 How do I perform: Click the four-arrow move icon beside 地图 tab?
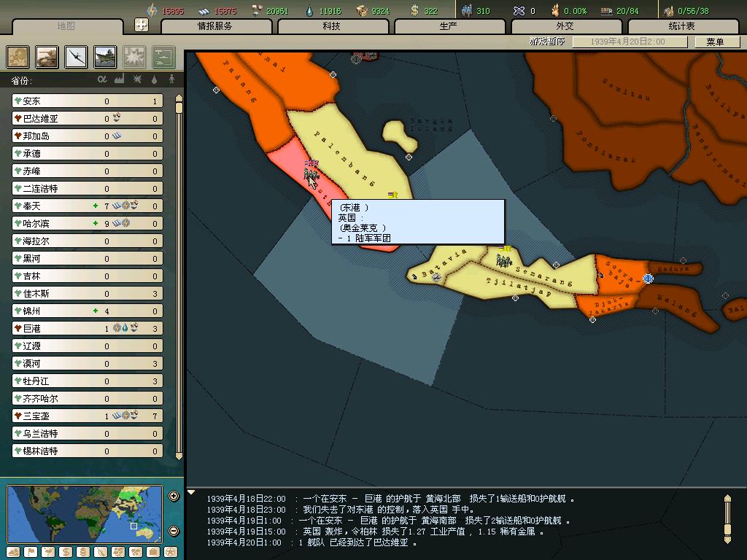(142, 25)
